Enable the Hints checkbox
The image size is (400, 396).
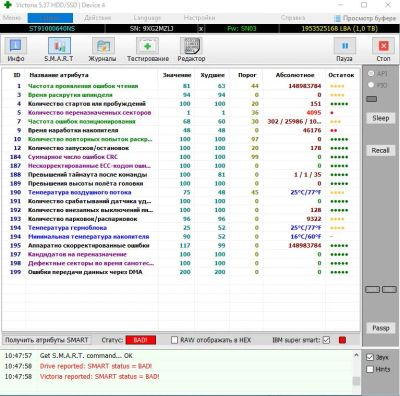pyautogui.click(x=370, y=369)
